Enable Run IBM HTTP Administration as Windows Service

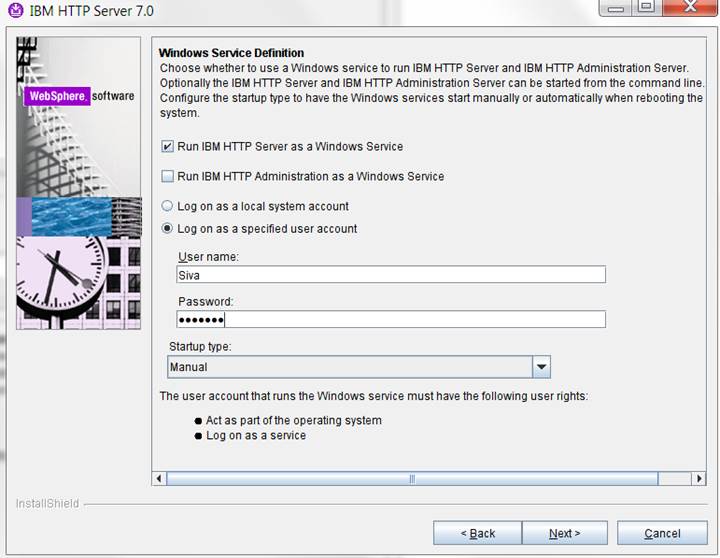tap(168, 176)
